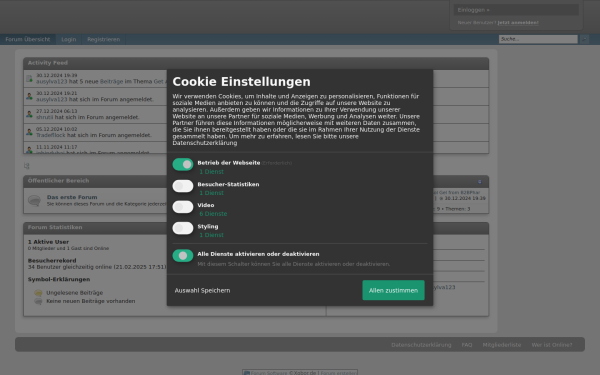
Task: Expand 6 Dienste under Video
Action: click(x=213, y=214)
